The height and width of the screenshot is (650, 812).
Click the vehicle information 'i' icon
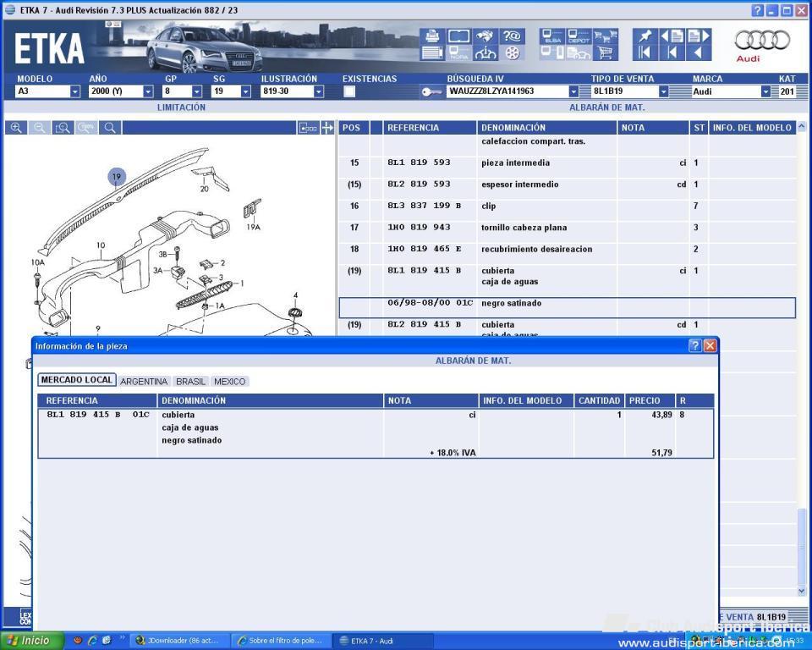click(485, 52)
